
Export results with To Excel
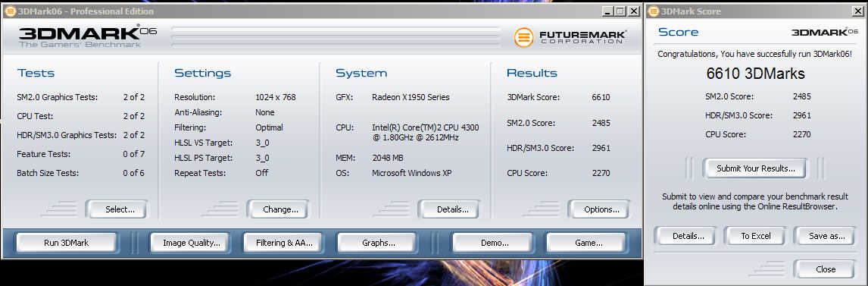(756, 236)
